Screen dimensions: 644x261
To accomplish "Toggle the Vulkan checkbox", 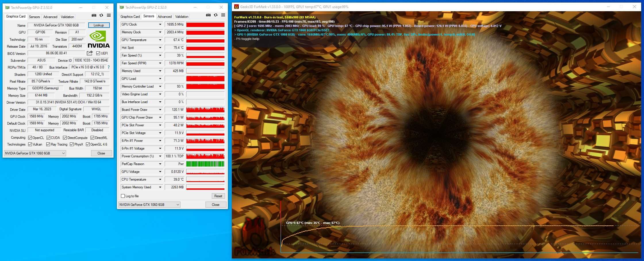I will [30, 144].
